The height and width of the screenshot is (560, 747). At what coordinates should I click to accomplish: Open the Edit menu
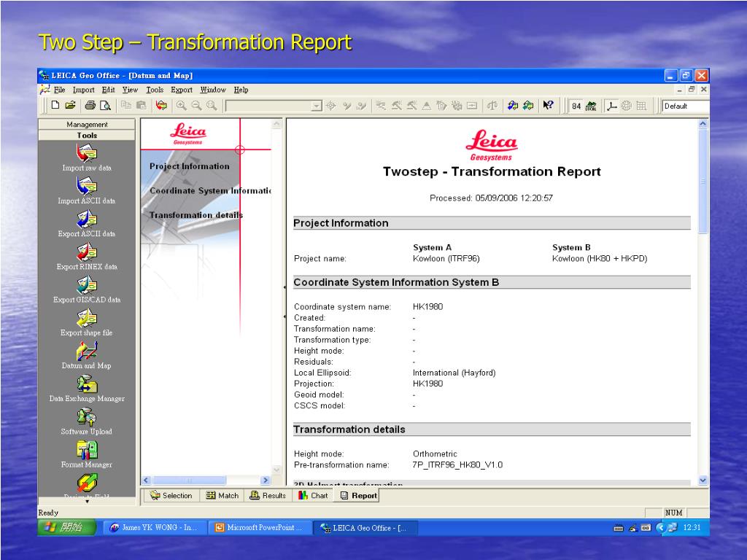point(108,90)
